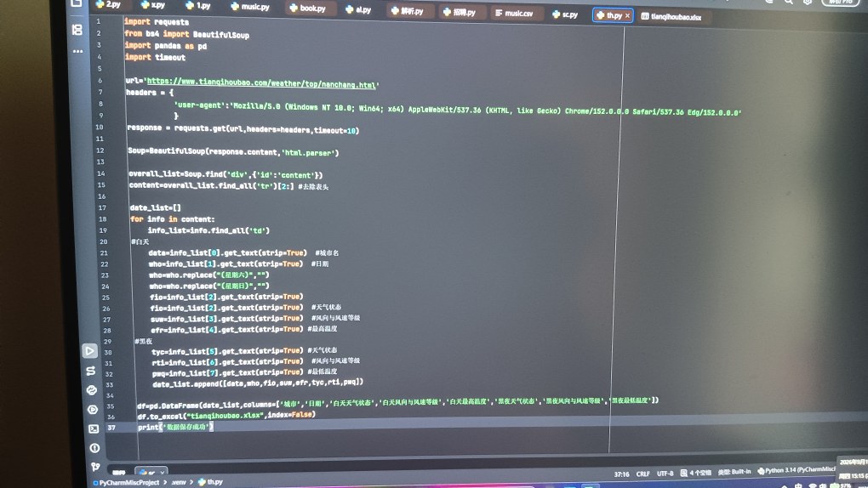Change the CRLF line separator
868x488 pixels.
click(x=643, y=474)
